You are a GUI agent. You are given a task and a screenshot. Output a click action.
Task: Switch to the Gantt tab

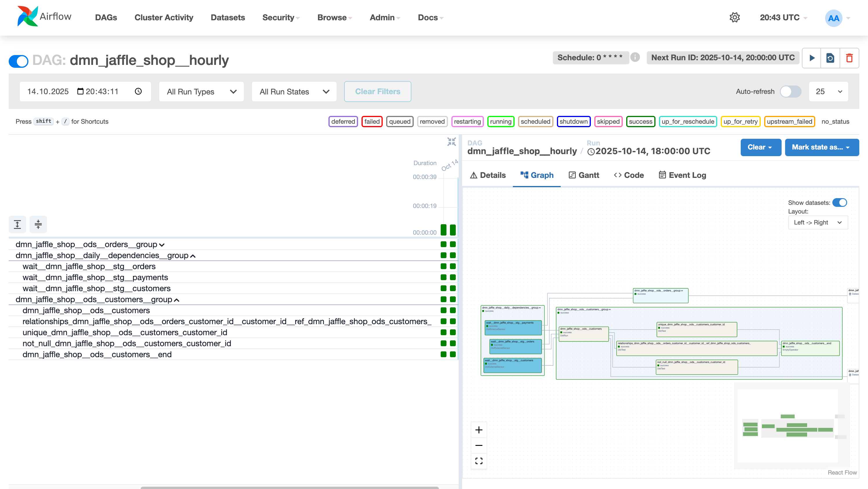pyautogui.click(x=584, y=175)
